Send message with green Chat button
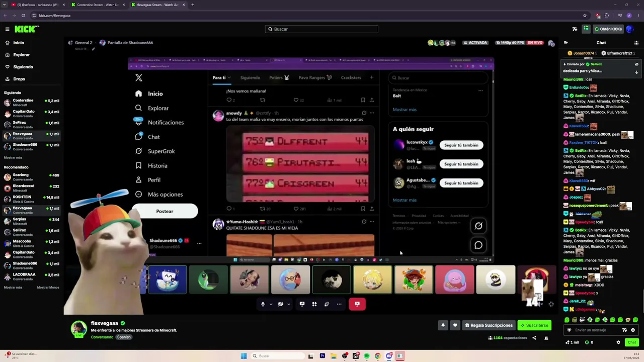Viewport: 644px width, 362px height. (x=632, y=342)
